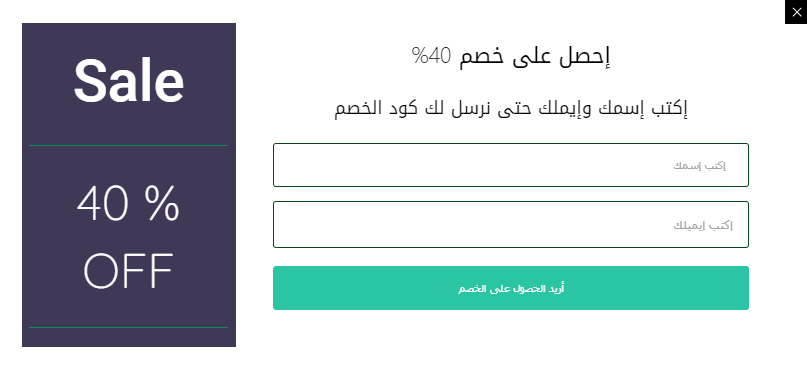Click the '40 %' text in the purple banner

128,204
